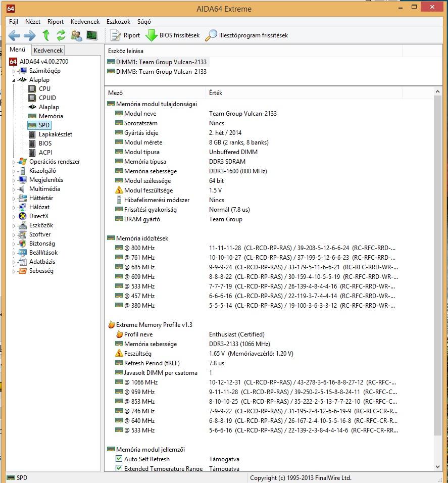Select Alaplap sub-item under Alaplap

[44, 107]
